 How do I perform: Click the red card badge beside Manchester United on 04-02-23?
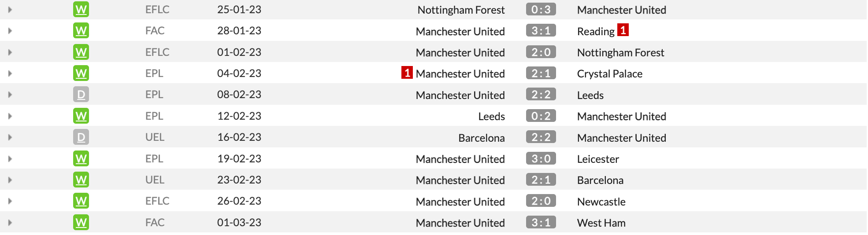[x=407, y=73]
